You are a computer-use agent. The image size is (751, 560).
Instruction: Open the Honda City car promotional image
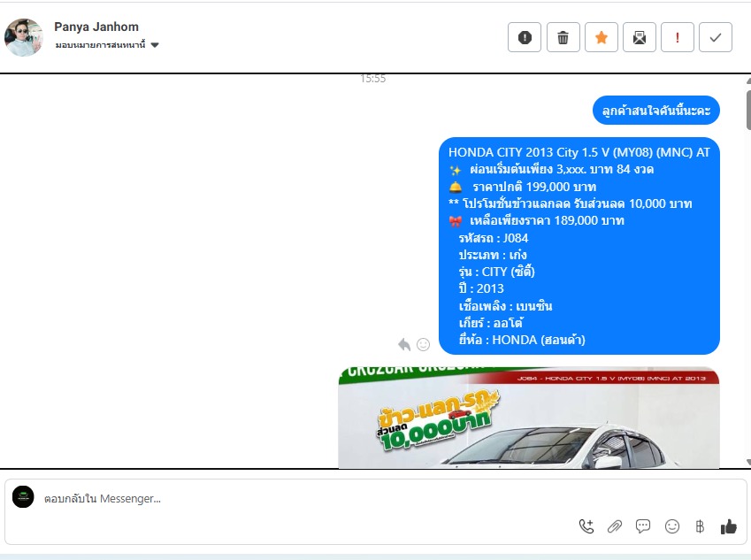coord(529,418)
